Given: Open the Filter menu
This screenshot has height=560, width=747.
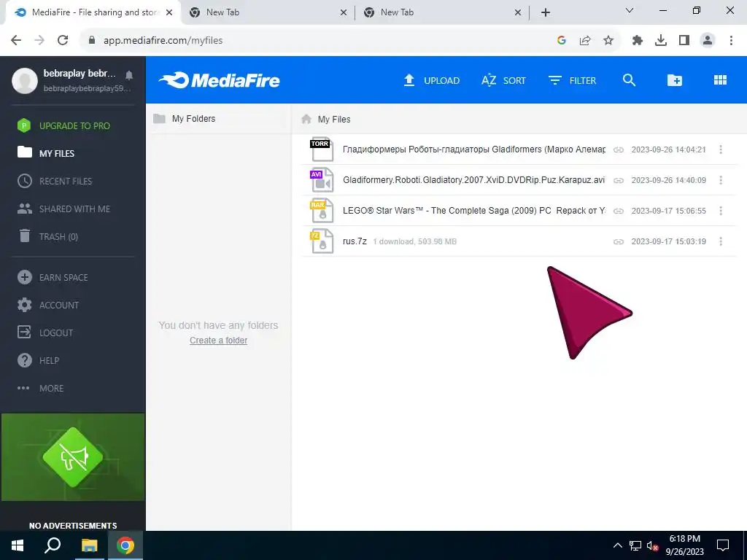Looking at the screenshot, I should click(572, 80).
